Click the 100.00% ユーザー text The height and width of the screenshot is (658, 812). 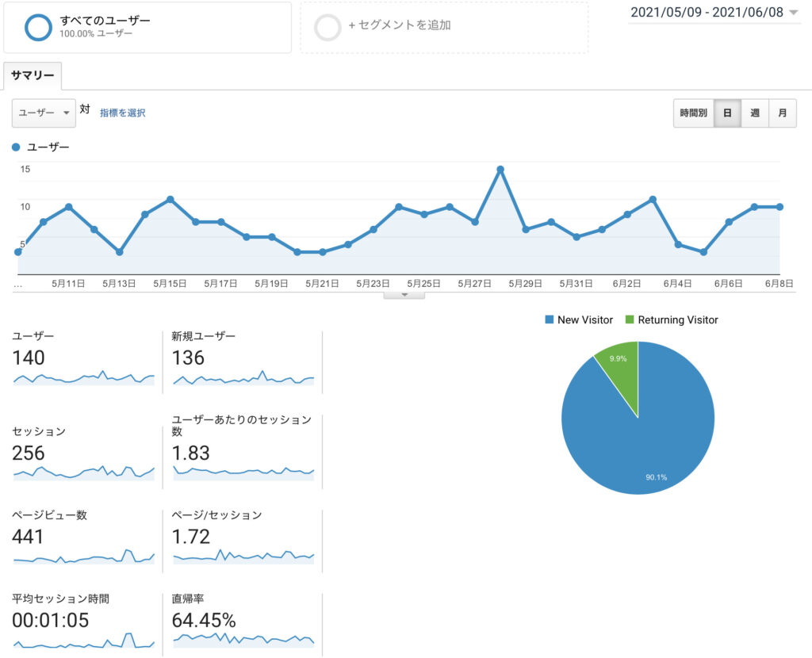tap(96, 33)
